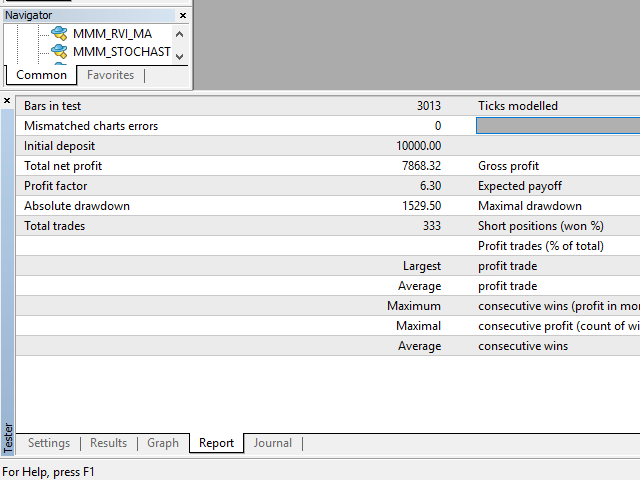640x480 pixels.
Task: Select the Report tab of the Tester
Action: coord(216,443)
